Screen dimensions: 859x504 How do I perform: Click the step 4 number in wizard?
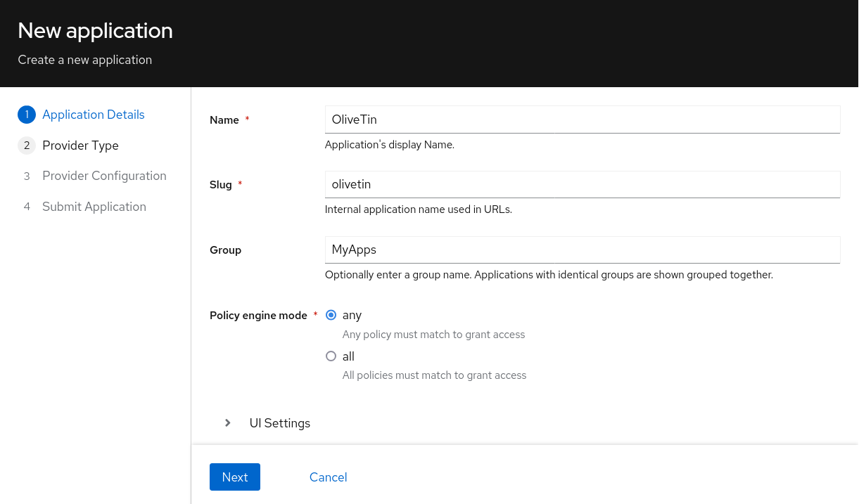pos(27,207)
